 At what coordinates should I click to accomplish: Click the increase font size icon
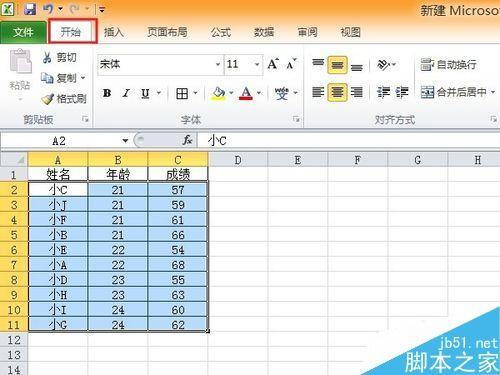(273, 64)
